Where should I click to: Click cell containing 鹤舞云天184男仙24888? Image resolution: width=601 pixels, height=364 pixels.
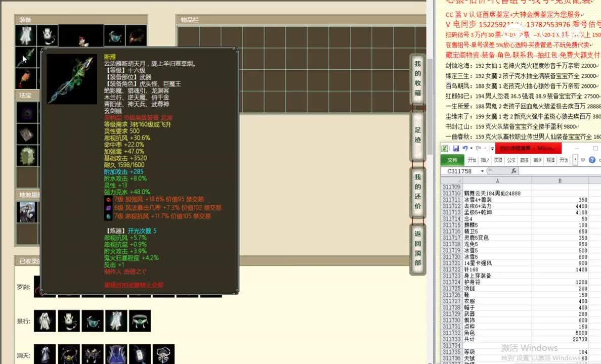497,194
